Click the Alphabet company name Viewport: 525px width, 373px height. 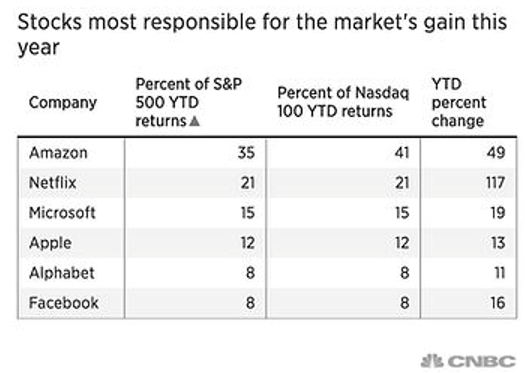coord(62,273)
